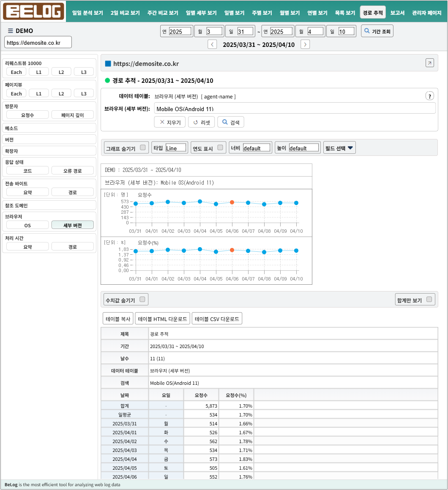Open the 월별 보기 tab

coord(290,13)
